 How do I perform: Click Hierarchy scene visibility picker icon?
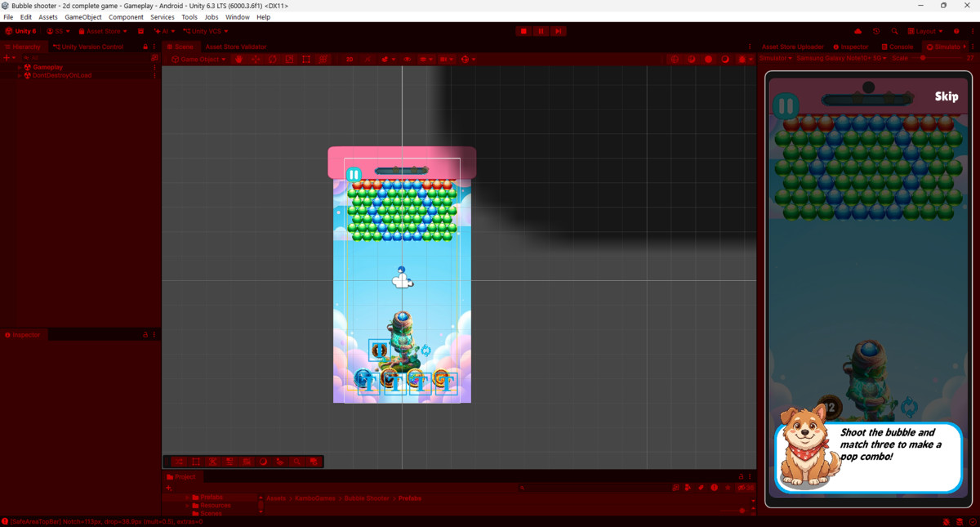154,58
